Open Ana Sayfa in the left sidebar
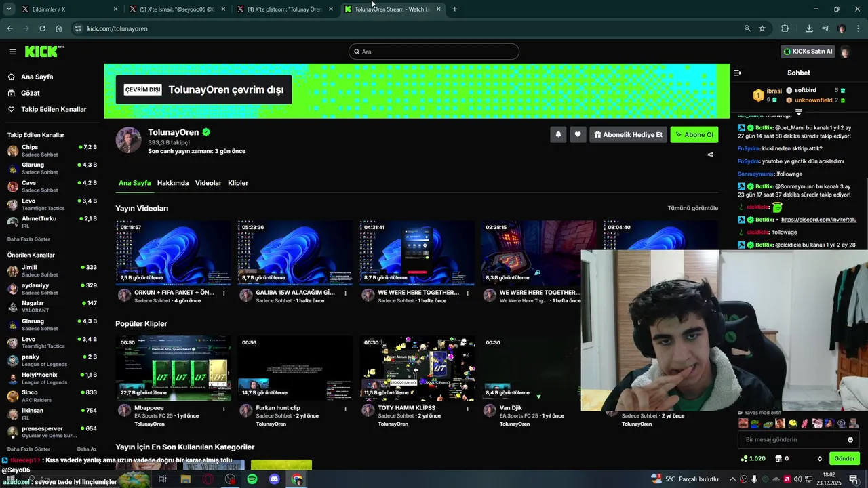The width and height of the screenshot is (868, 488). [x=37, y=77]
